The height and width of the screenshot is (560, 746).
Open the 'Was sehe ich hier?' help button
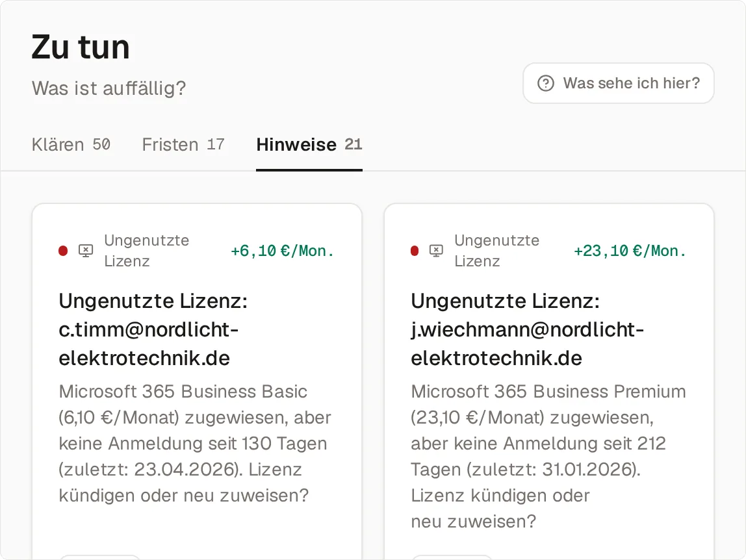[619, 83]
